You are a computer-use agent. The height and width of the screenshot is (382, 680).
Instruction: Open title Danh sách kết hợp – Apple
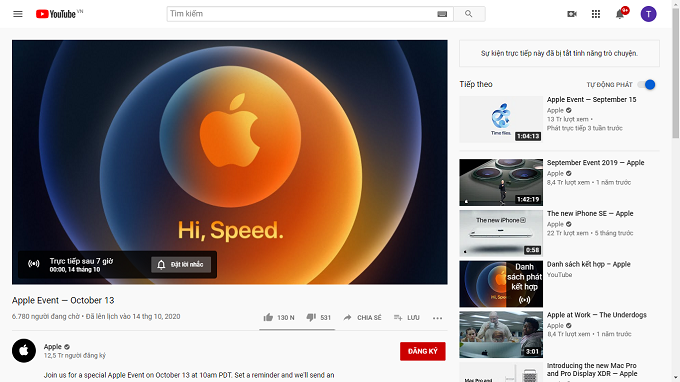(588, 264)
